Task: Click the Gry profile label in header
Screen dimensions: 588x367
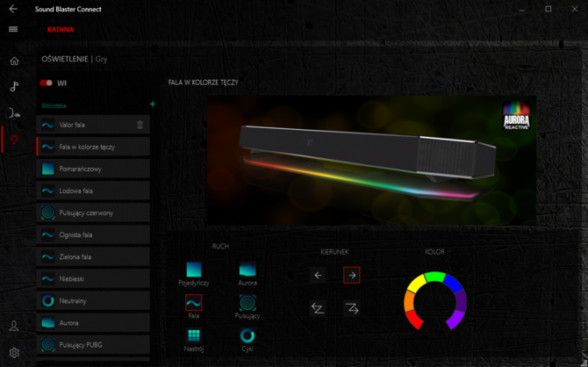Action: click(101, 59)
